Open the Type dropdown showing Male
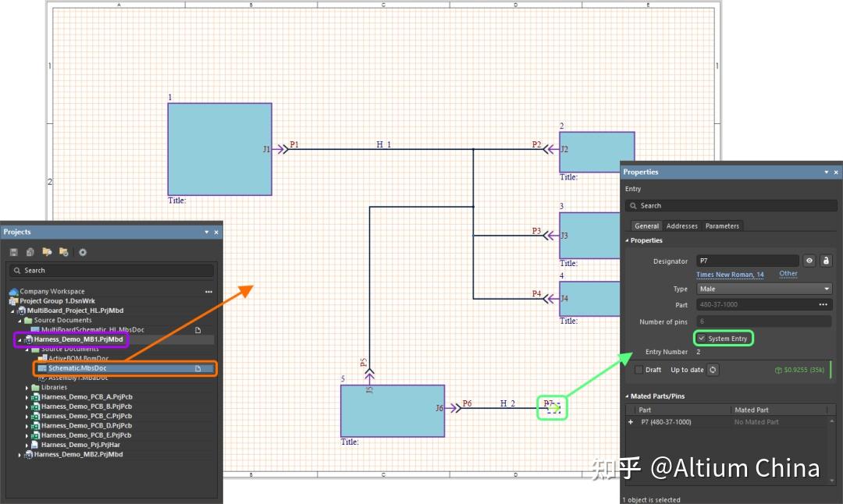Viewport: 843px width, 504px height. coord(827,289)
